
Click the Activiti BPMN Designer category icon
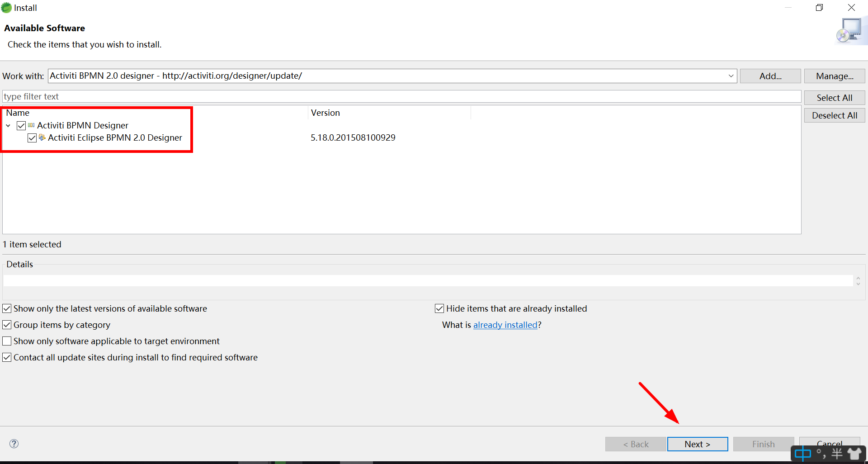31,125
